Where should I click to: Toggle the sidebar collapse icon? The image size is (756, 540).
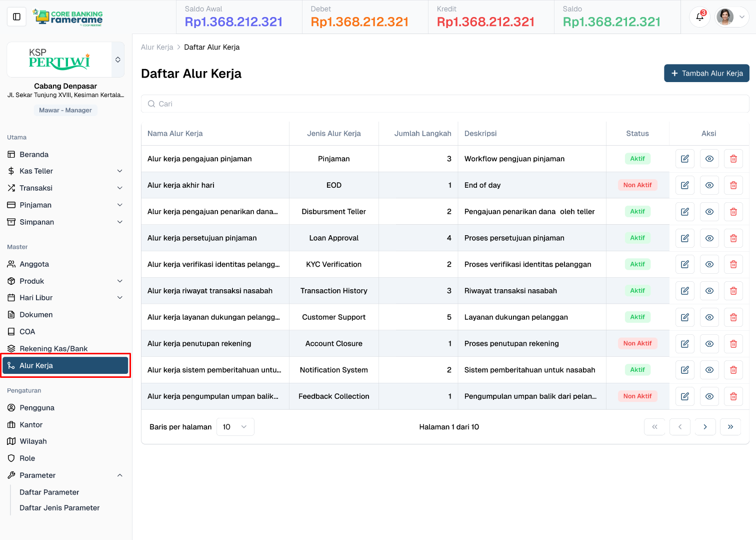tap(16, 17)
